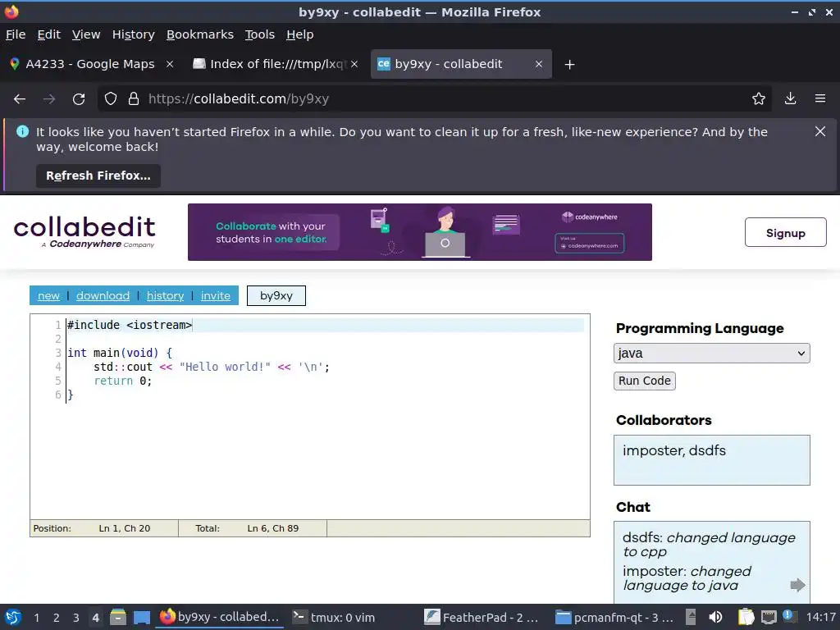Click the 'new' document link
The width and height of the screenshot is (840, 630).
48,295
